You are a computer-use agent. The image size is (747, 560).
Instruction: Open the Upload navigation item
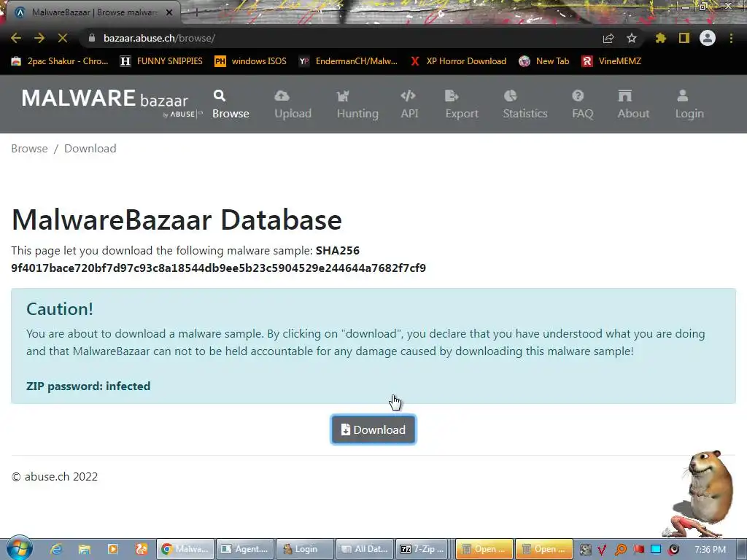[293, 104]
